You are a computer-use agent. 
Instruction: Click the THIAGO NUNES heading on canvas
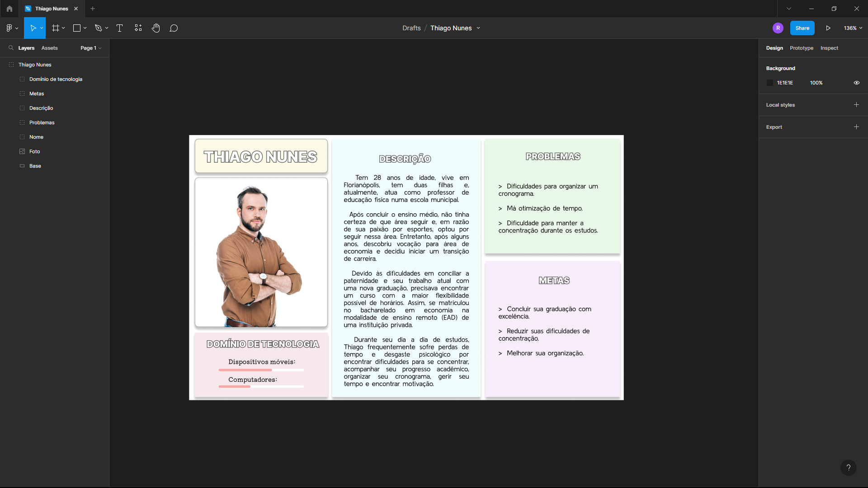261,157
